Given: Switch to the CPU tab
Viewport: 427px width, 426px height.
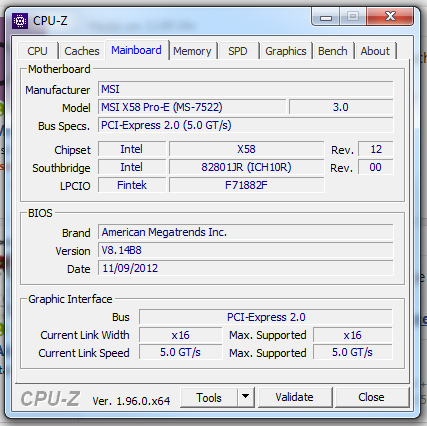Looking at the screenshot, I should click(37, 51).
